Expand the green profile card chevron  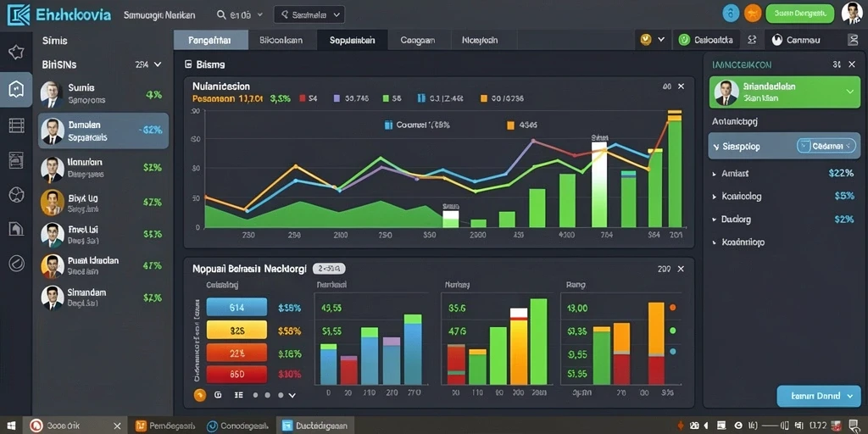pyautogui.click(x=851, y=92)
